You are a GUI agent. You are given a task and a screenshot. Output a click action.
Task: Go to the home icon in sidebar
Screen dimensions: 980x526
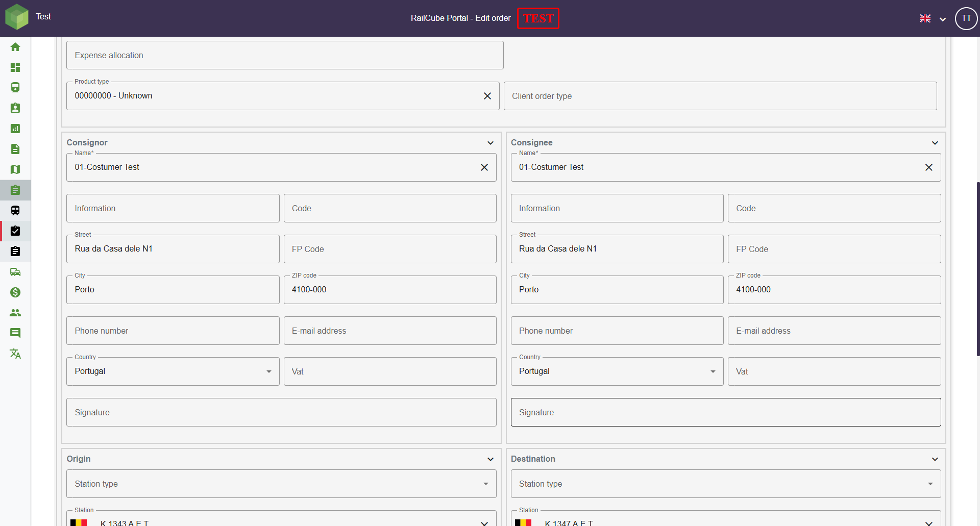(15, 47)
